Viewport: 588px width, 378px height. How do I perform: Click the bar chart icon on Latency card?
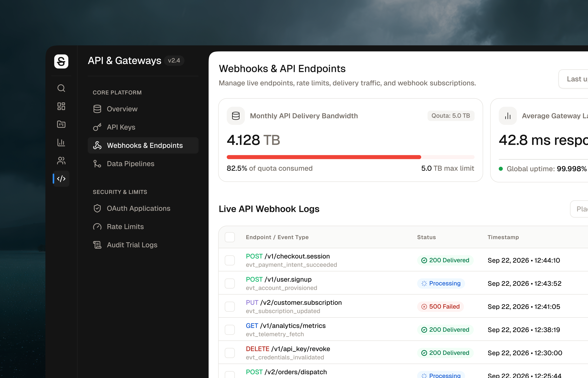tap(508, 116)
